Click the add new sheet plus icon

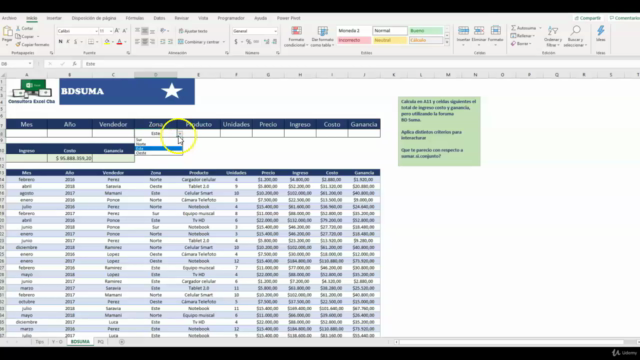(x=122, y=342)
